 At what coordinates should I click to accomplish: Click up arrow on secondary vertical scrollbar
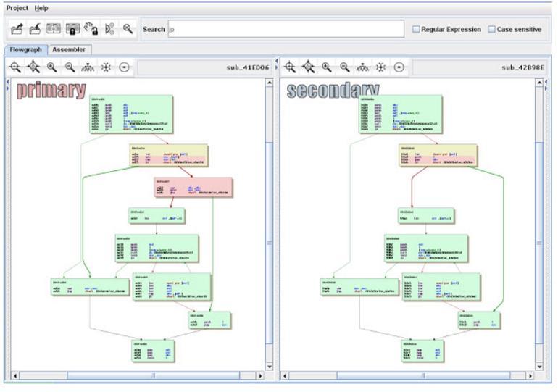(538, 83)
